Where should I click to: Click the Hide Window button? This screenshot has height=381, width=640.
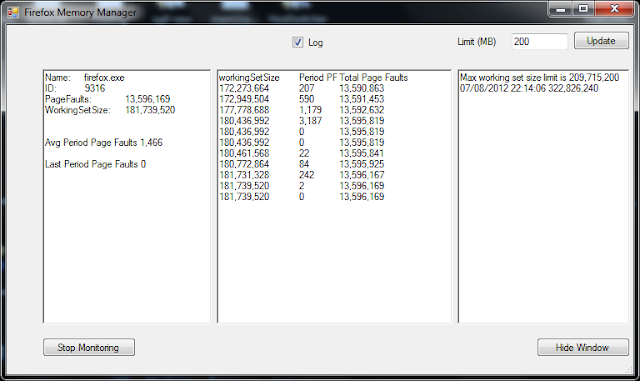pyautogui.click(x=582, y=348)
